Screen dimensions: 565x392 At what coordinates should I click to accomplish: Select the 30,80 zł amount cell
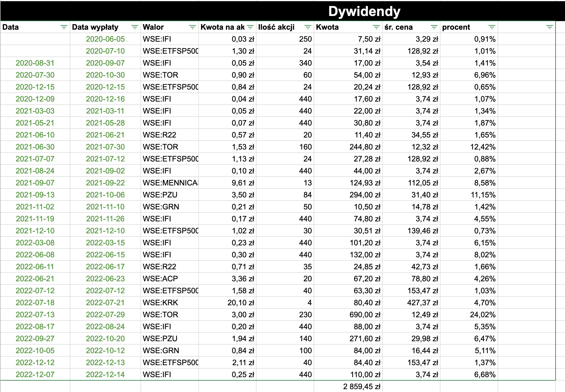tap(348, 123)
